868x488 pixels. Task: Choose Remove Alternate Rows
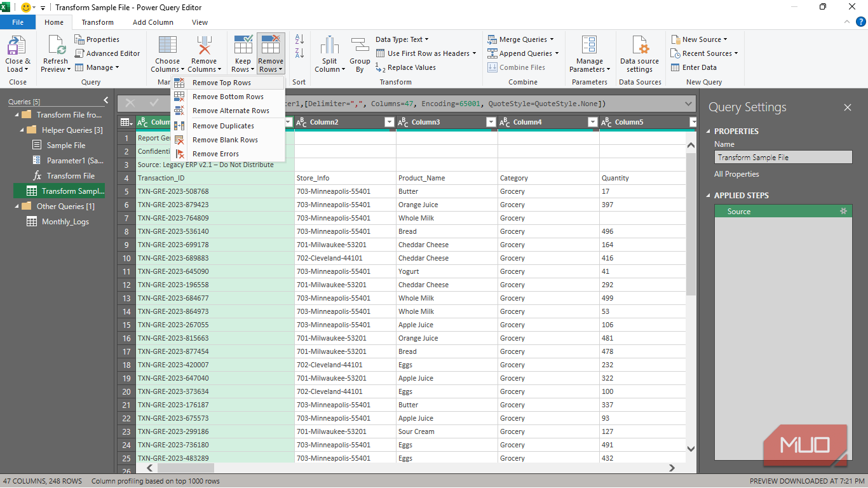point(228,111)
